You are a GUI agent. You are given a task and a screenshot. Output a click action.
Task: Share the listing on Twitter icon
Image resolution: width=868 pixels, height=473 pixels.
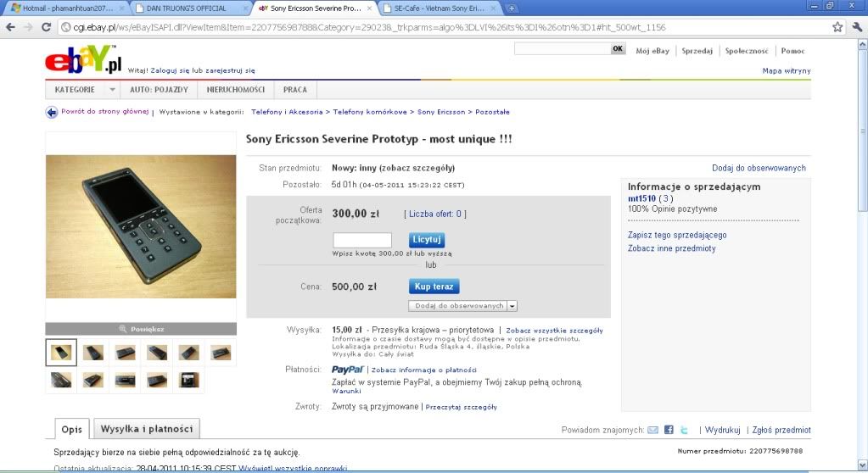pyautogui.click(x=684, y=430)
